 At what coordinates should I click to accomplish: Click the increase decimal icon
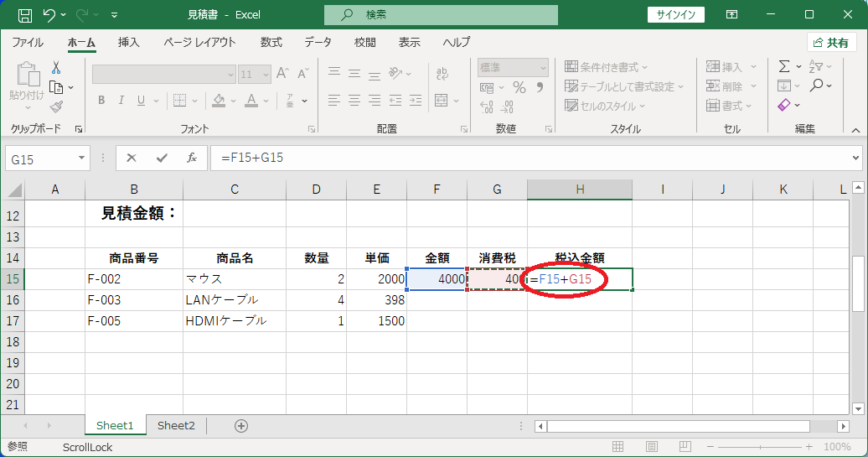tap(487, 106)
